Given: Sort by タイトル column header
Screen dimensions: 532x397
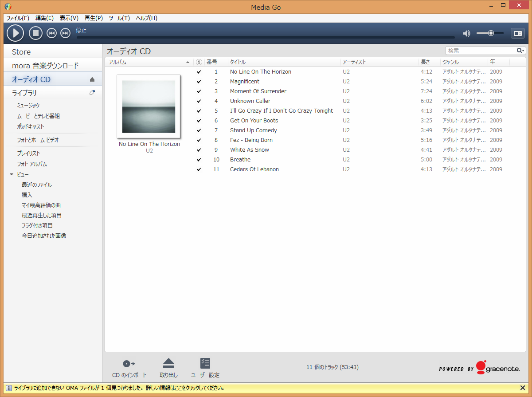Looking at the screenshot, I should pyautogui.click(x=284, y=62).
